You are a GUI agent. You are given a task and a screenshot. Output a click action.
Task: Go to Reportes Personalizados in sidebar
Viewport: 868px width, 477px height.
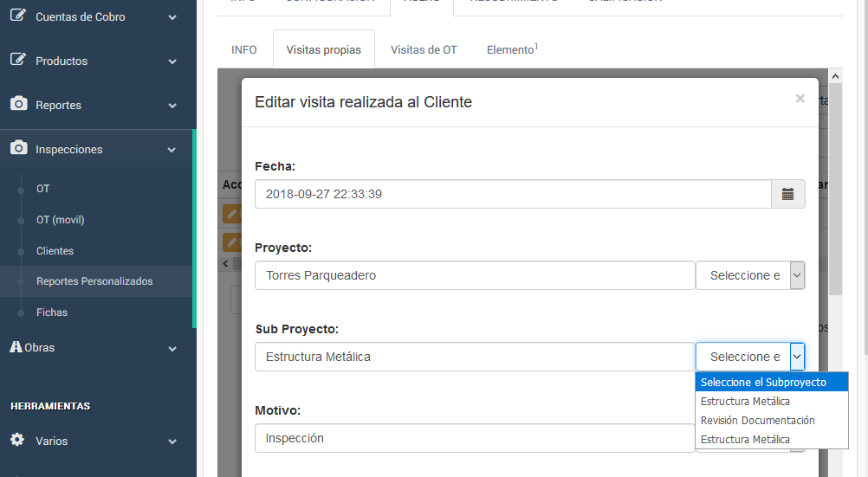[94, 281]
